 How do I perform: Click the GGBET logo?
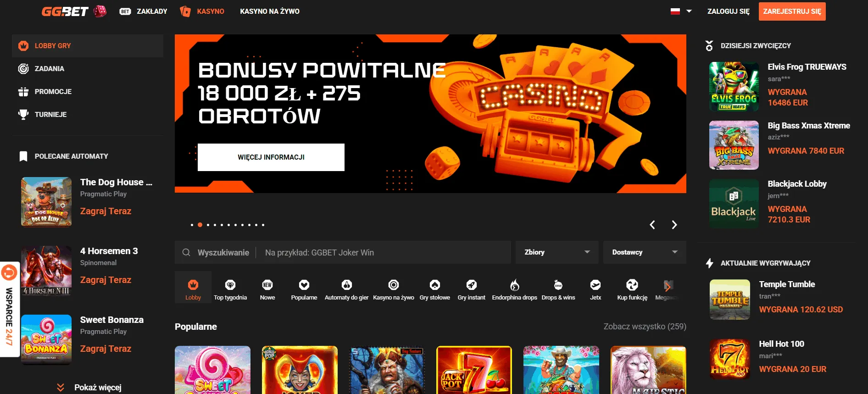pyautogui.click(x=65, y=11)
